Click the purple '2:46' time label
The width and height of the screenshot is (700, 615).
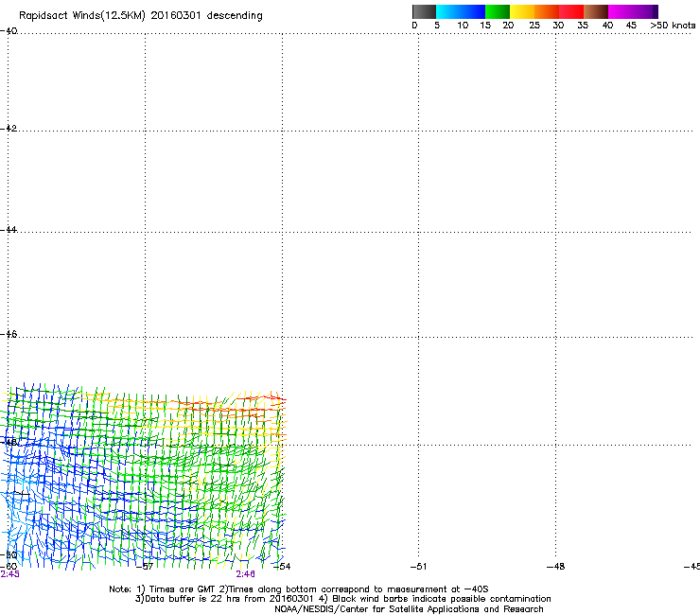[x=246, y=574]
